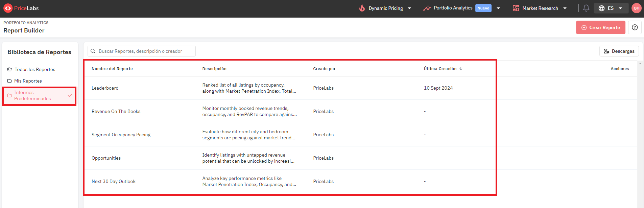Click the Informes Predeterminados folder icon
The image size is (644, 208).
[9, 95]
